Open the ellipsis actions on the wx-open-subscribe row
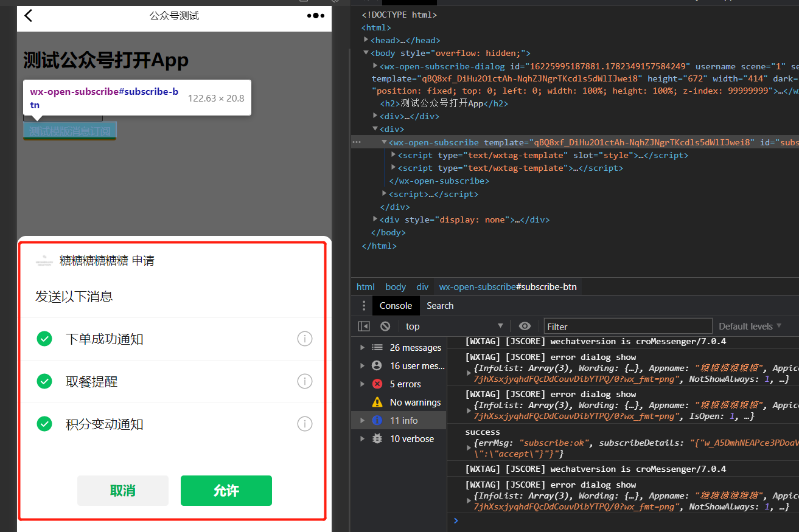Screen dimensions: 799x532 click(357, 142)
